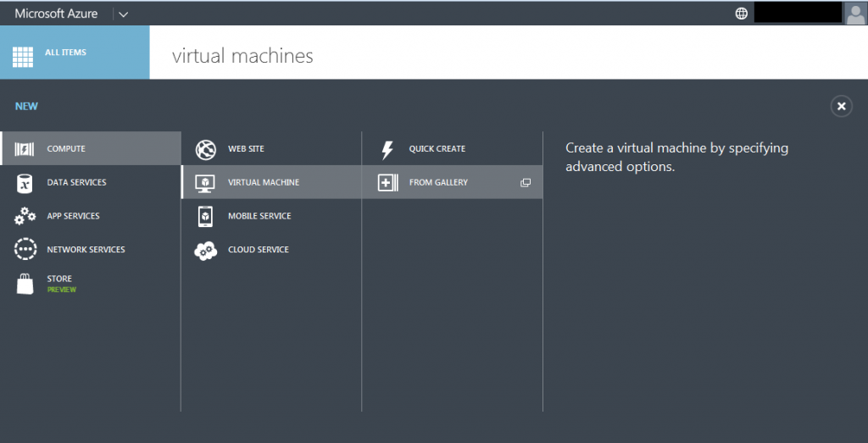The width and height of the screenshot is (868, 443).
Task: Click the Cloud Service cloud icon
Action: [205, 251]
